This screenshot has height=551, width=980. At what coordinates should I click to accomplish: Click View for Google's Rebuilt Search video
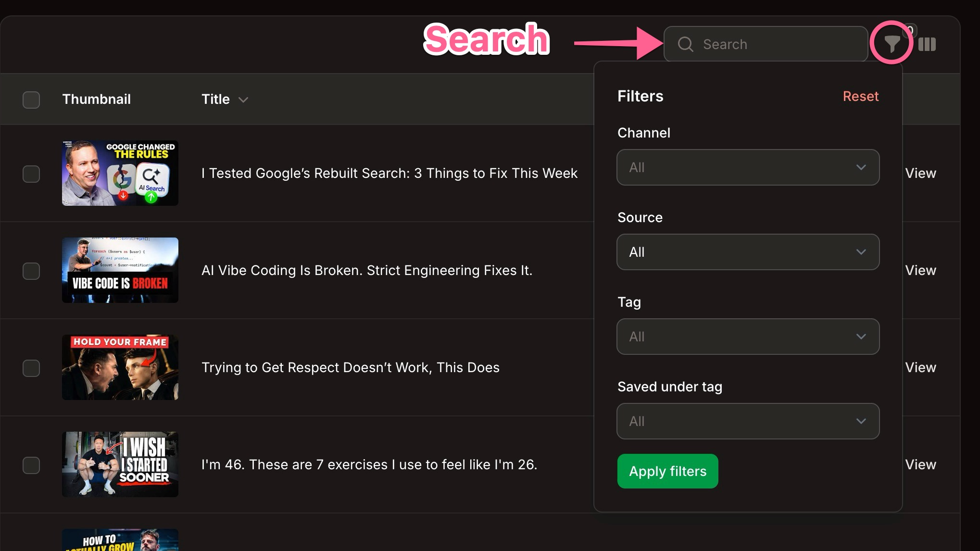tap(920, 173)
